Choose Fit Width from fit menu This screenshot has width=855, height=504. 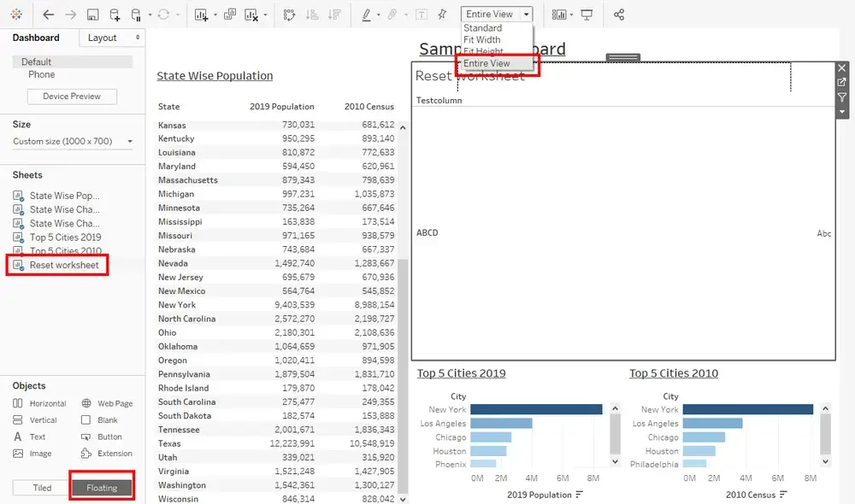point(481,40)
